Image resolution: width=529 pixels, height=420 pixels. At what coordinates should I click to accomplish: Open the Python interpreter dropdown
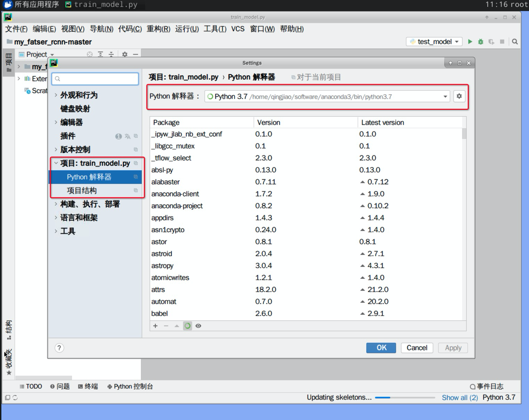click(445, 97)
